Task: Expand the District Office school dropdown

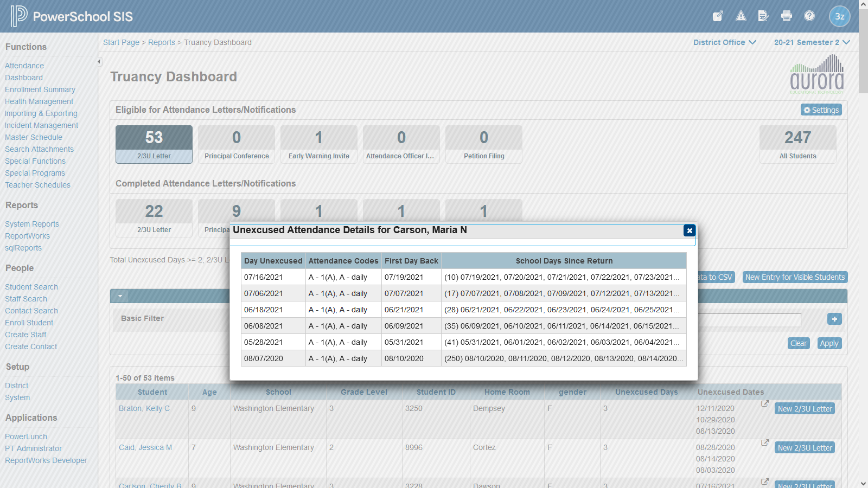Action: [724, 42]
